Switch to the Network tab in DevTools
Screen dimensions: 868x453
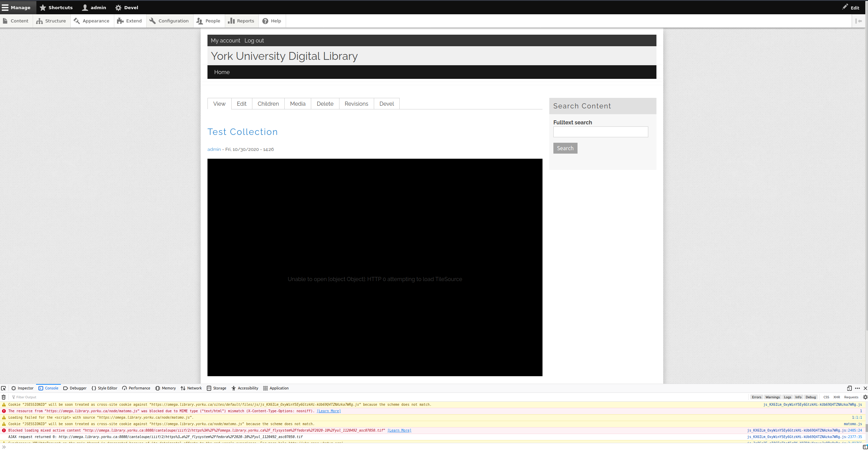(191, 388)
